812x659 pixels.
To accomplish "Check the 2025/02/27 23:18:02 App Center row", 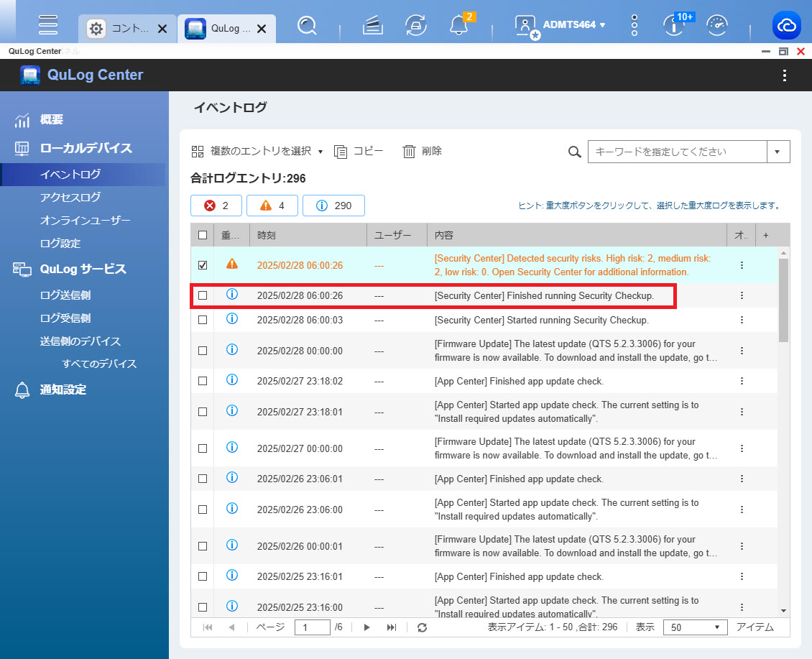I will click(x=203, y=382).
